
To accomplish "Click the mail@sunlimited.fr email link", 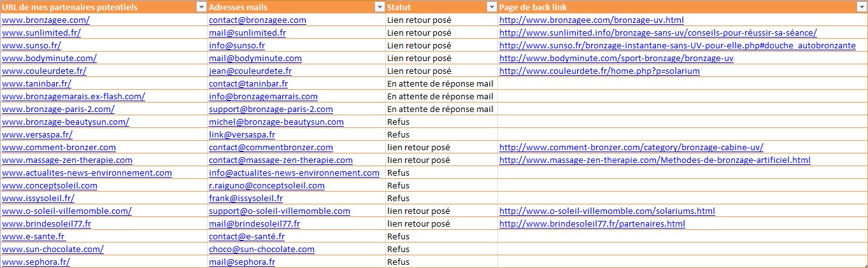I will [x=247, y=32].
